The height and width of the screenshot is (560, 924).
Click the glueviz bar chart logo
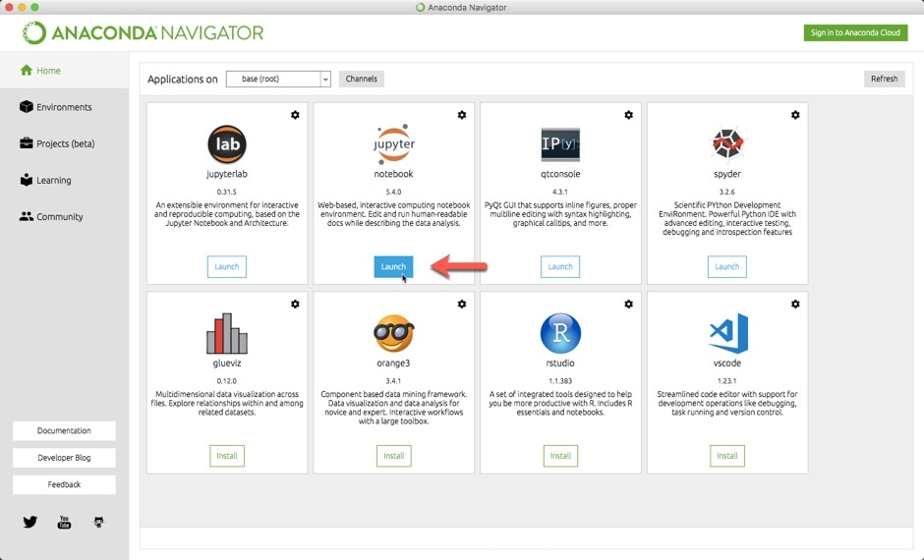(x=226, y=334)
